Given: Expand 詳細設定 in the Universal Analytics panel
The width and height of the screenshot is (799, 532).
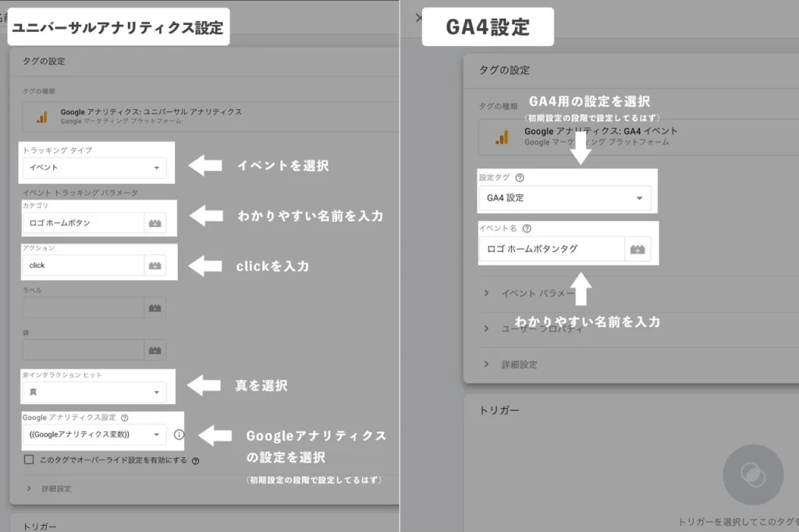Looking at the screenshot, I should click(50, 488).
